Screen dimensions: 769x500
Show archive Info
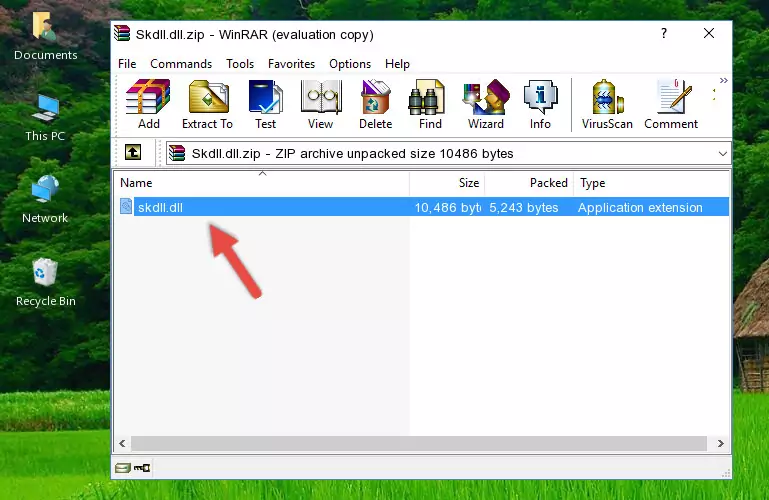point(540,104)
